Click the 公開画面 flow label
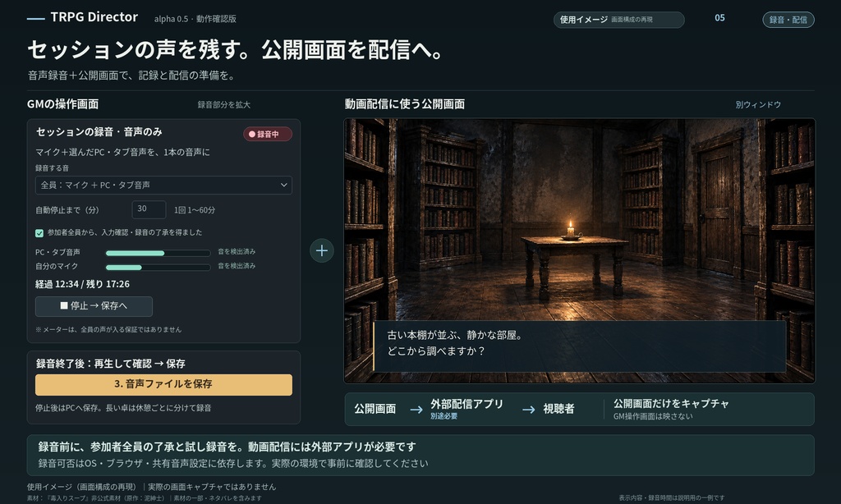 (375, 409)
